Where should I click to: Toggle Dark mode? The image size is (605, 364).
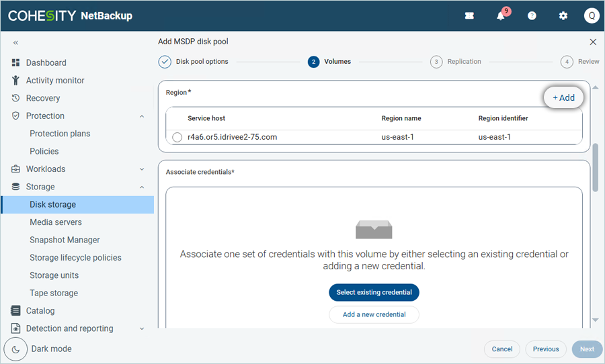coord(16,349)
